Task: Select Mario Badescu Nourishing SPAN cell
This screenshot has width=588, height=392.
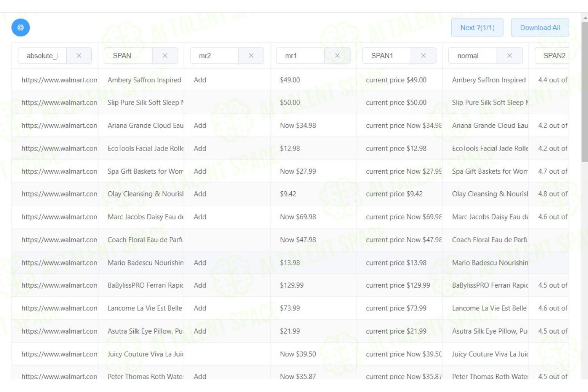Action: (x=141, y=263)
